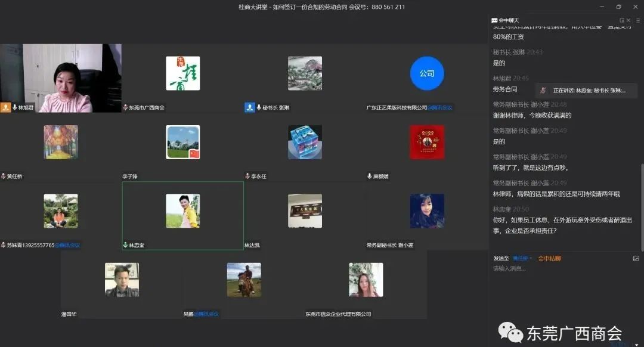Click 东莞市广西商会's muted mic icon
Viewport: 644px width, 347px height.
click(x=125, y=107)
